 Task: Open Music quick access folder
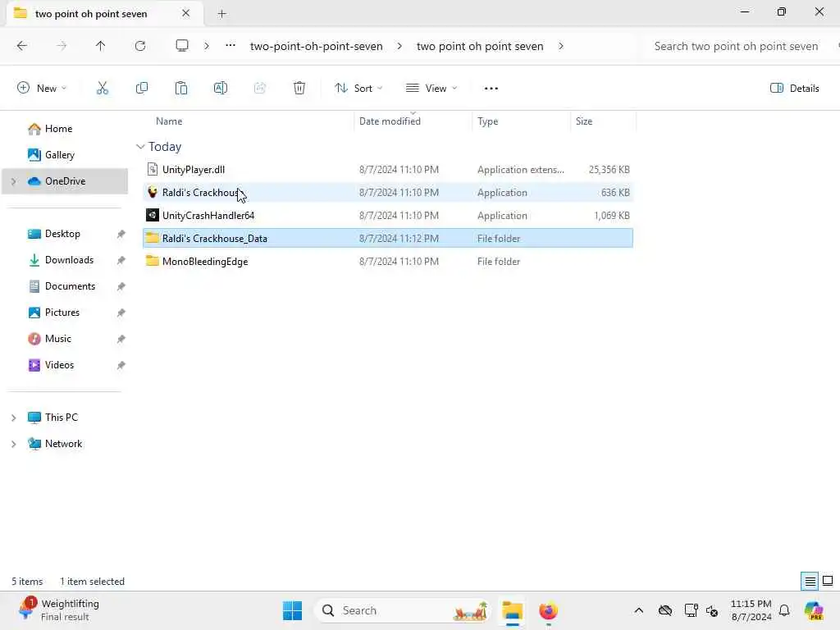tap(58, 339)
